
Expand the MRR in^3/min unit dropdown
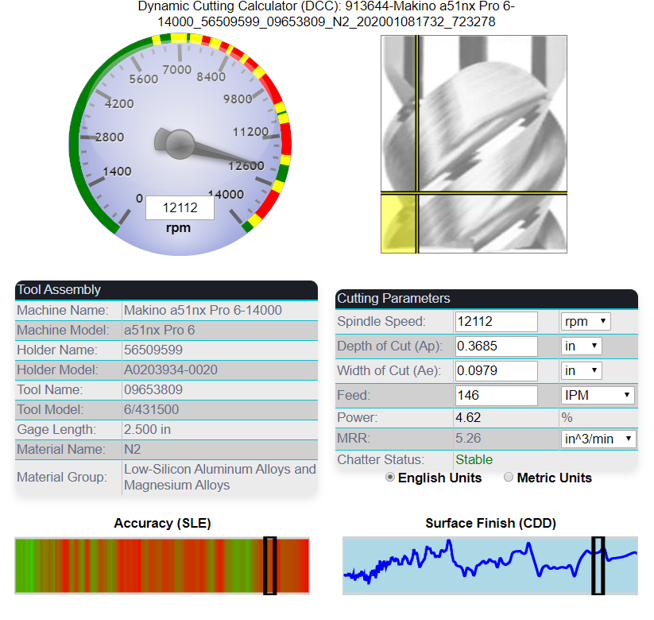point(598,439)
